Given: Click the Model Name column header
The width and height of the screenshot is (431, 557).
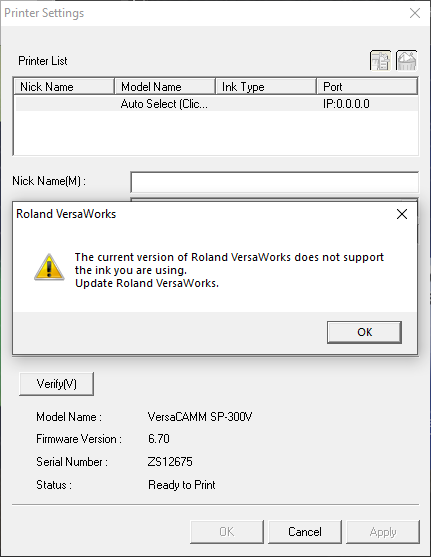Looking at the screenshot, I should (165, 87).
